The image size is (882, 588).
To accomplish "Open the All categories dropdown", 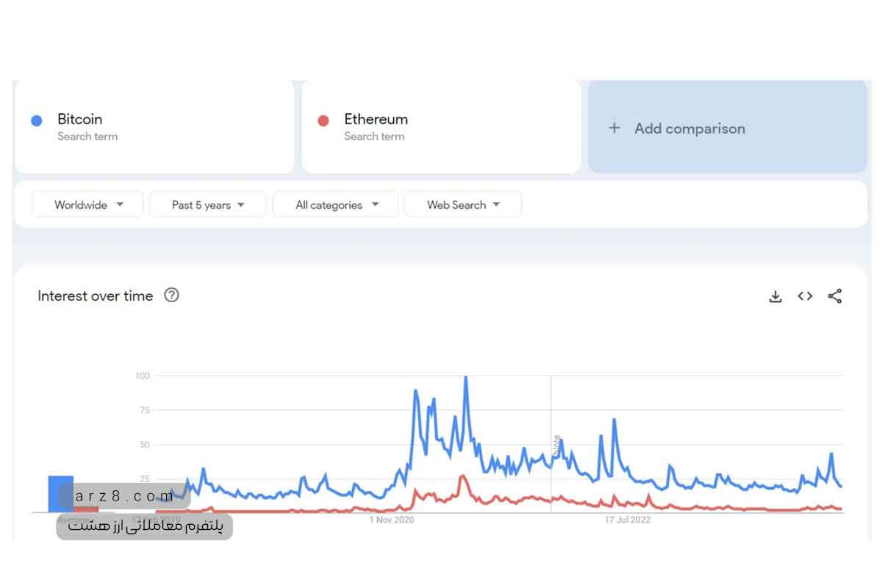I will pos(335,205).
